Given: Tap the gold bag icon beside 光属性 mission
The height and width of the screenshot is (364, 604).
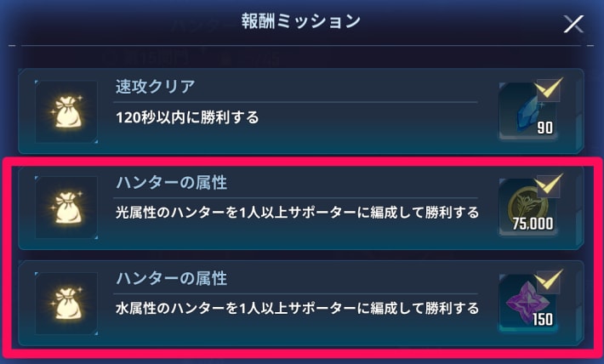Looking at the screenshot, I should (x=66, y=208).
